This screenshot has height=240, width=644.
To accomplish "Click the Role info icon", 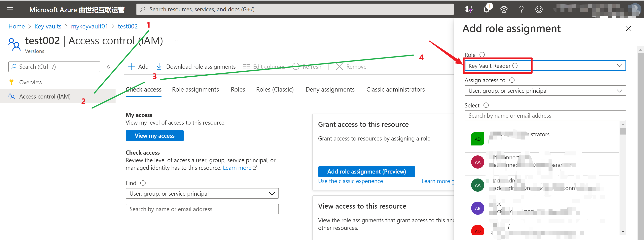I will (x=482, y=55).
